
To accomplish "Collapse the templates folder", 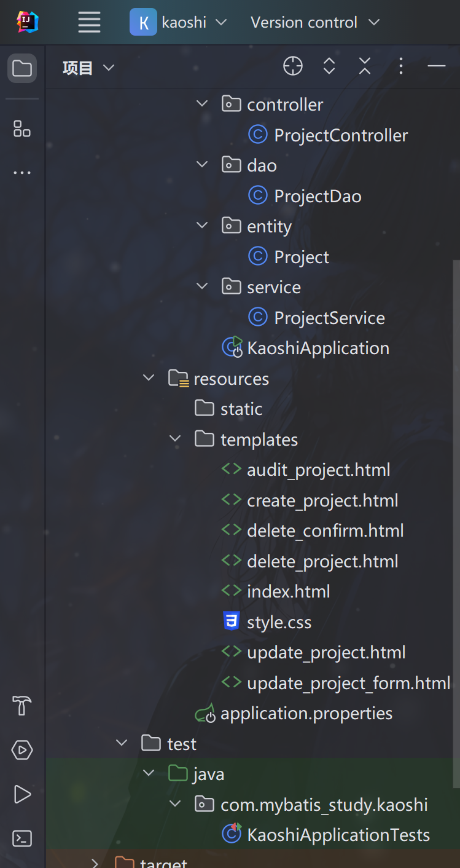I will click(176, 440).
